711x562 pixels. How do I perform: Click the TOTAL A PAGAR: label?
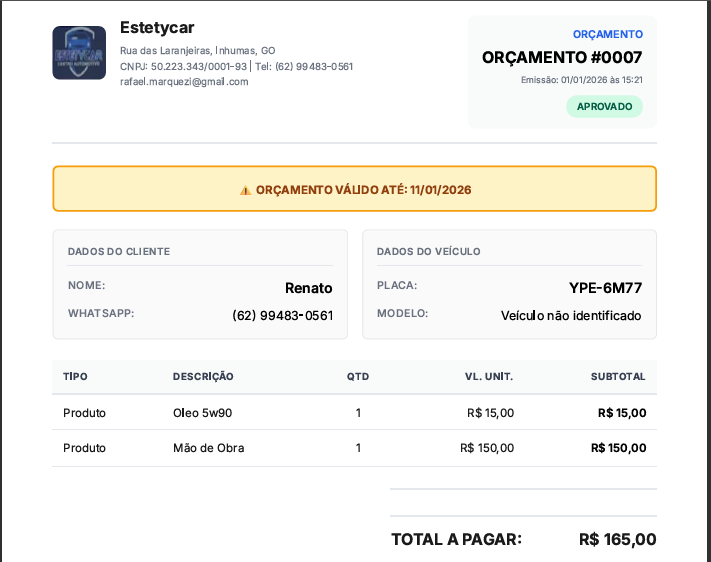[x=457, y=539]
